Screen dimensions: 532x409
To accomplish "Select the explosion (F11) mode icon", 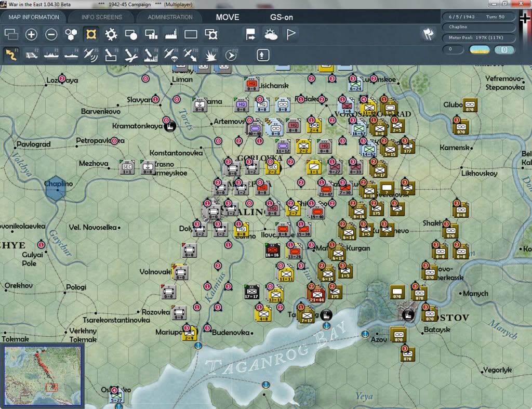I will (211, 55).
